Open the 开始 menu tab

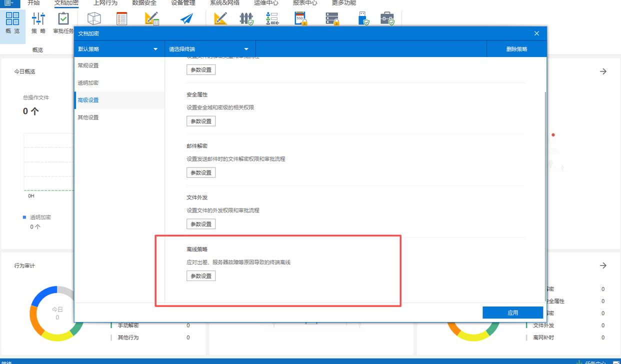pyautogui.click(x=33, y=3)
